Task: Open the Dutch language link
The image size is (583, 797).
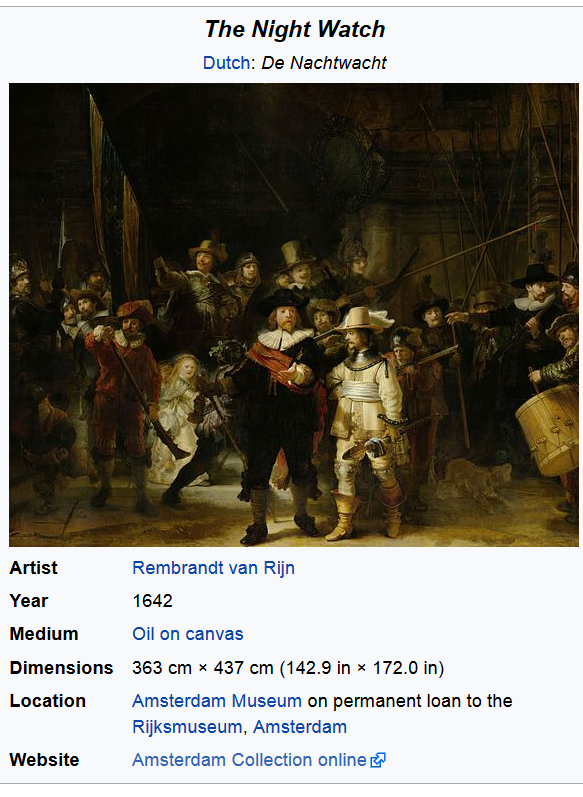Action: tap(226, 63)
